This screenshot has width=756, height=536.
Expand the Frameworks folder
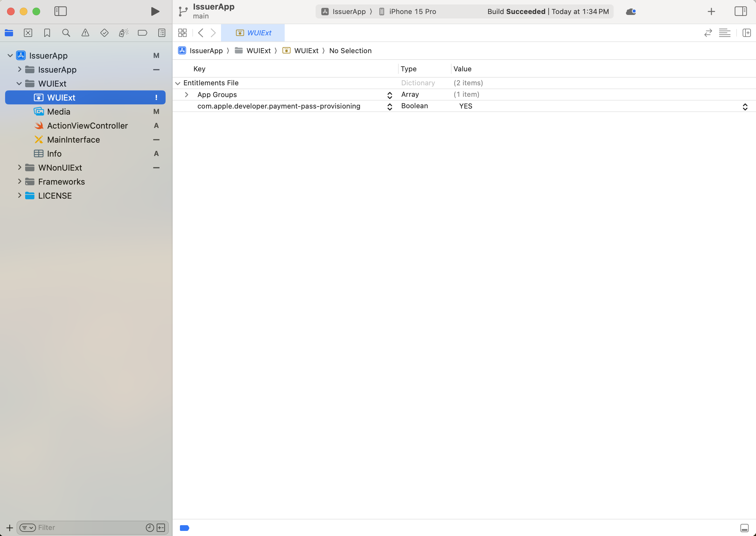tap(19, 181)
